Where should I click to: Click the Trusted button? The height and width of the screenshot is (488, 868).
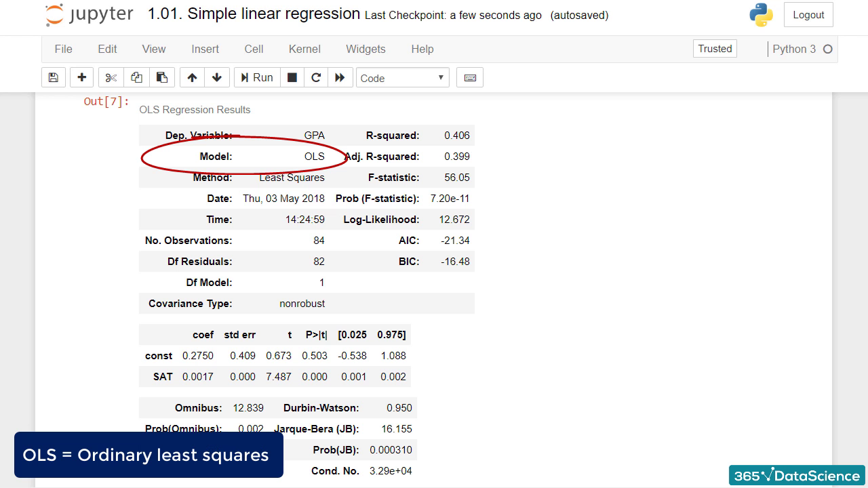point(714,48)
